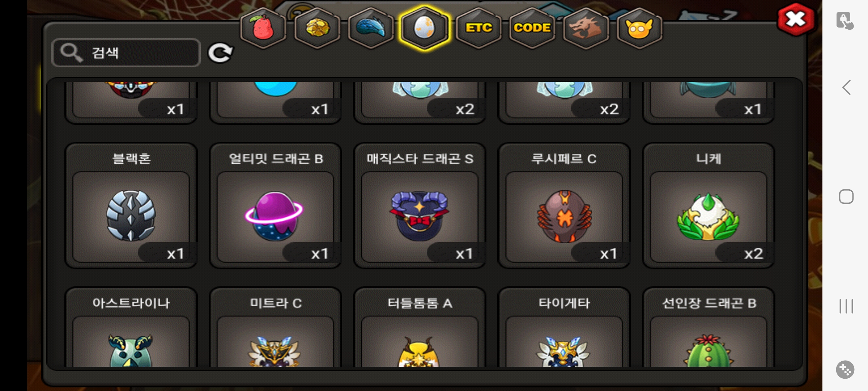
Task: Select the 니케 green leaf egg
Action: click(708, 206)
